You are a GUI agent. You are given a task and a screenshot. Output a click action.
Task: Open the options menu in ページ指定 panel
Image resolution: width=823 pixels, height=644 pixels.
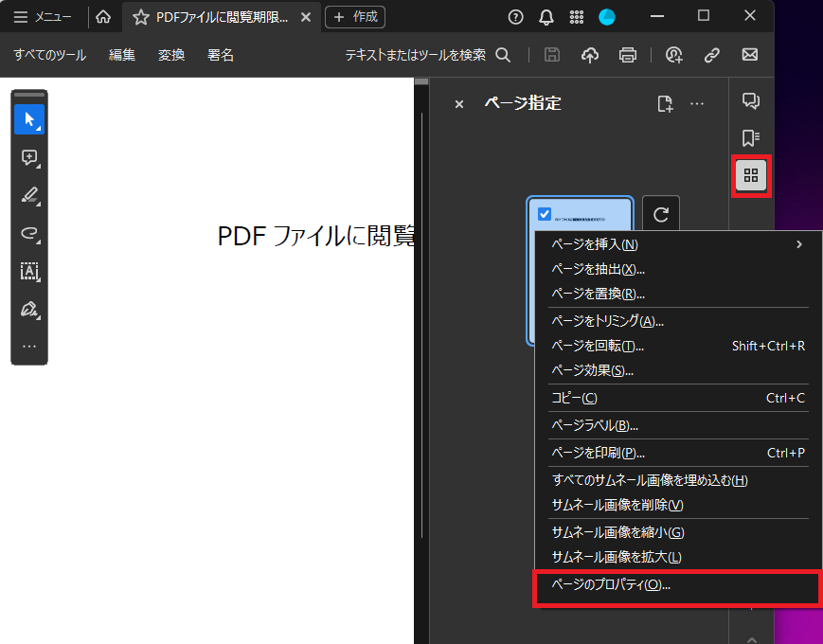(x=697, y=104)
